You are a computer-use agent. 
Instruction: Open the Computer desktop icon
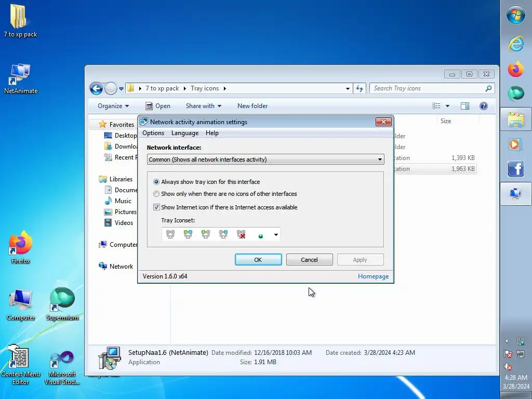pyautogui.click(x=20, y=304)
